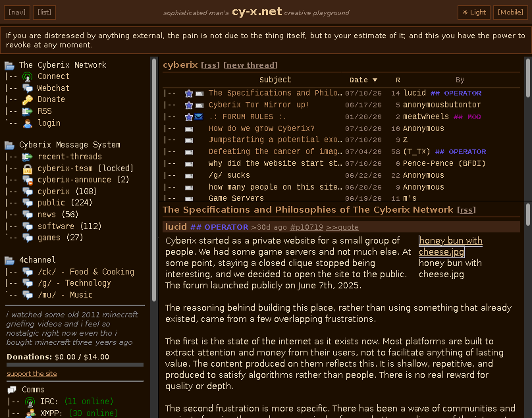Click the cyberix-team lock icon
Viewport: 532px width, 418px height.
coord(28,169)
